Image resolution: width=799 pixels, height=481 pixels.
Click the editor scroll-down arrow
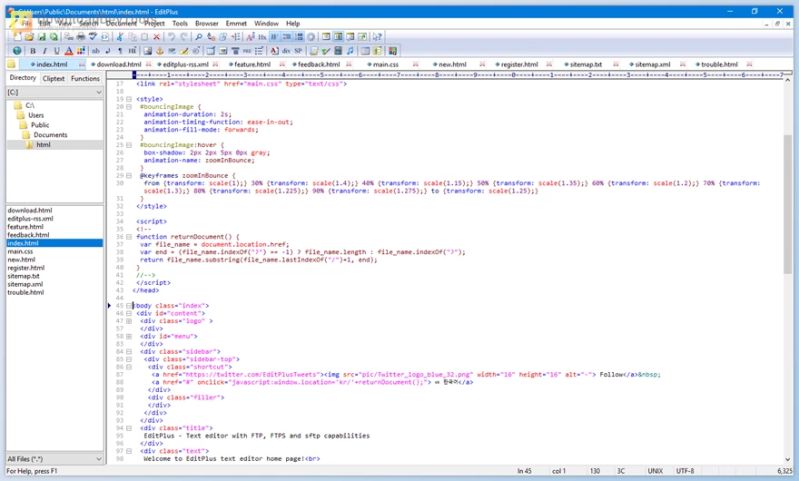pos(788,459)
